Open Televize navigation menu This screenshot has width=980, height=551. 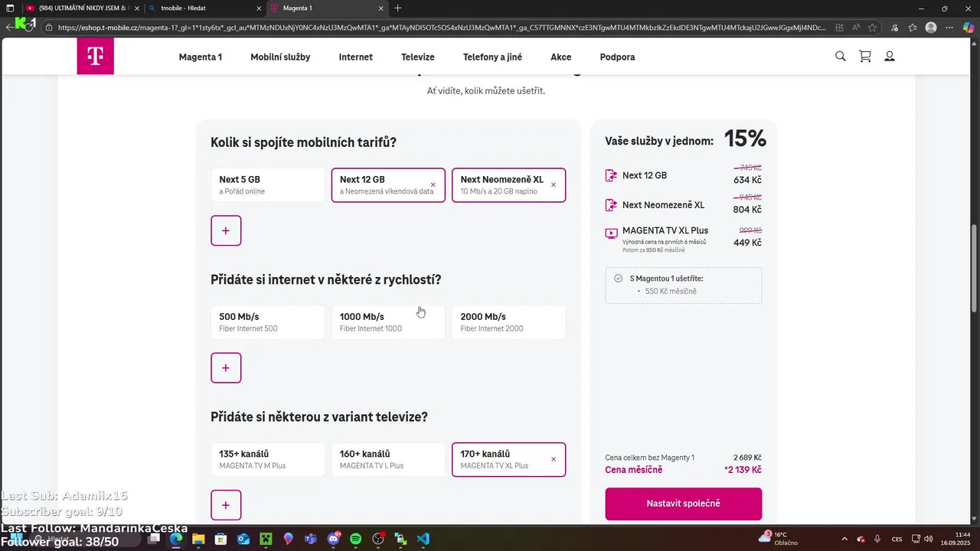[418, 57]
